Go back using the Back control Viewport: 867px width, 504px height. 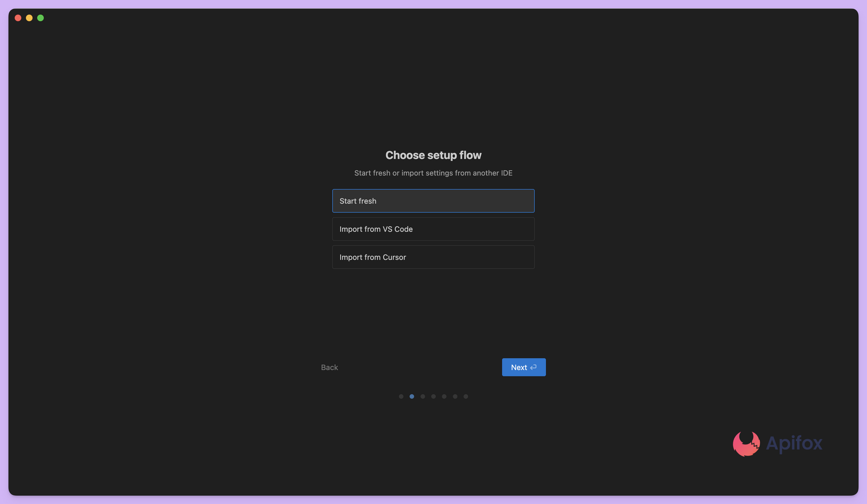[x=329, y=367]
